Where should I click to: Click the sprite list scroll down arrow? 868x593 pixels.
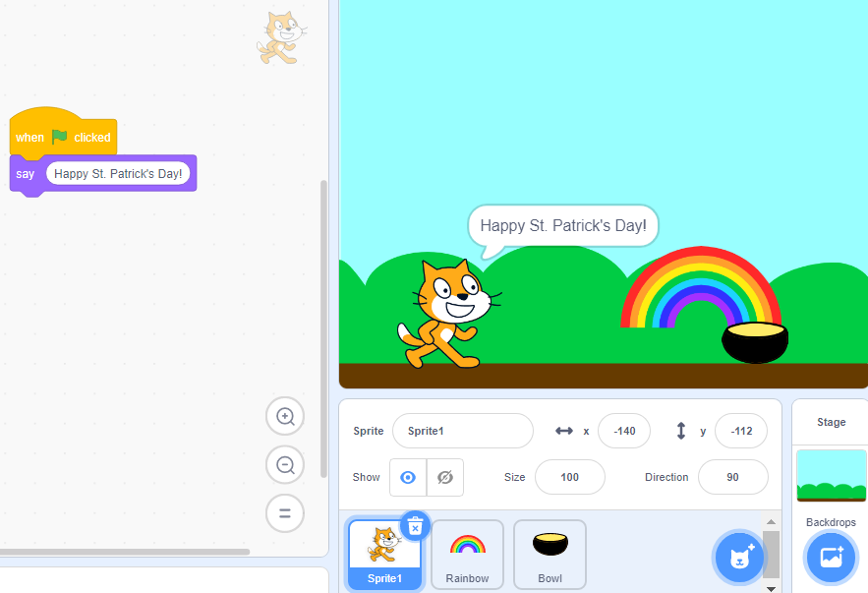pos(771,588)
